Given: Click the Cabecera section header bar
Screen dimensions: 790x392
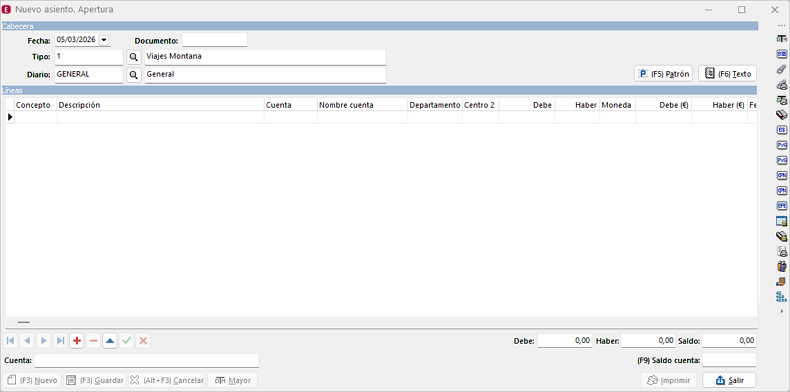Looking at the screenshot, I should pyautogui.click(x=380, y=26).
